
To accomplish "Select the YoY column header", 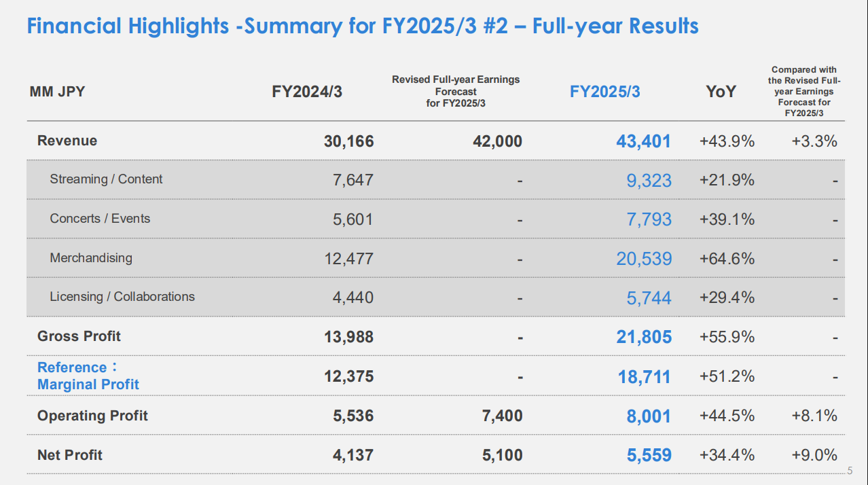I will tap(721, 92).
